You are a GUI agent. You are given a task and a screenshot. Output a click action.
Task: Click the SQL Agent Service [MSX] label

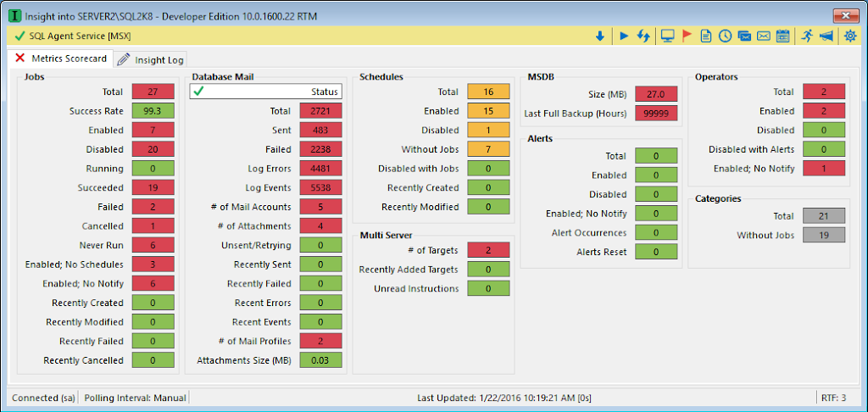click(80, 36)
